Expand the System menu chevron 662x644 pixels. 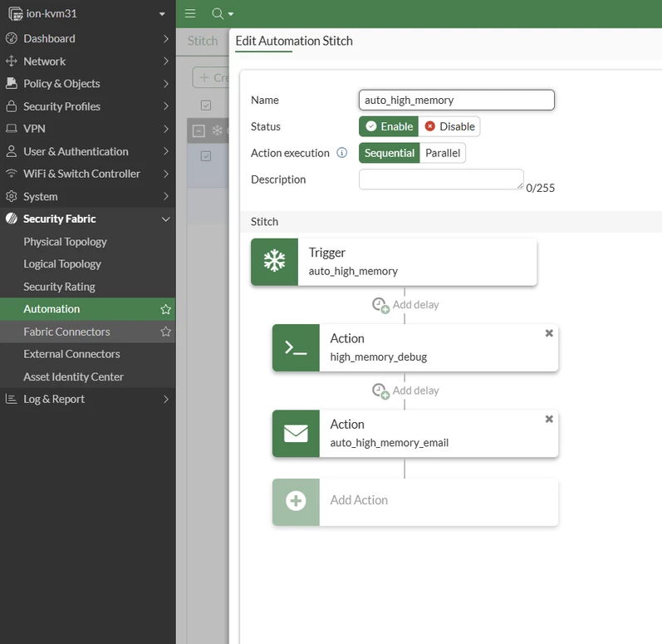click(166, 196)
